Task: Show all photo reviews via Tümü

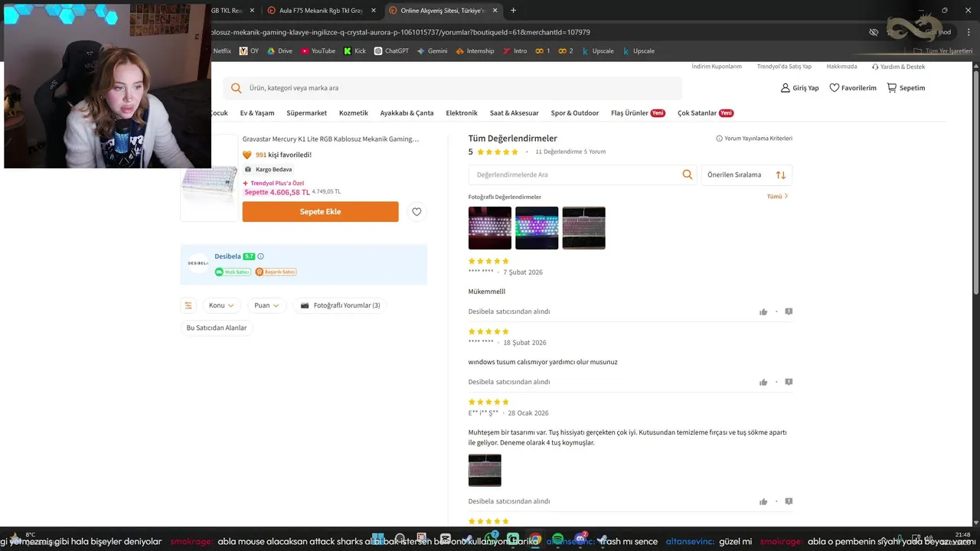Action: tap(777, 197)
